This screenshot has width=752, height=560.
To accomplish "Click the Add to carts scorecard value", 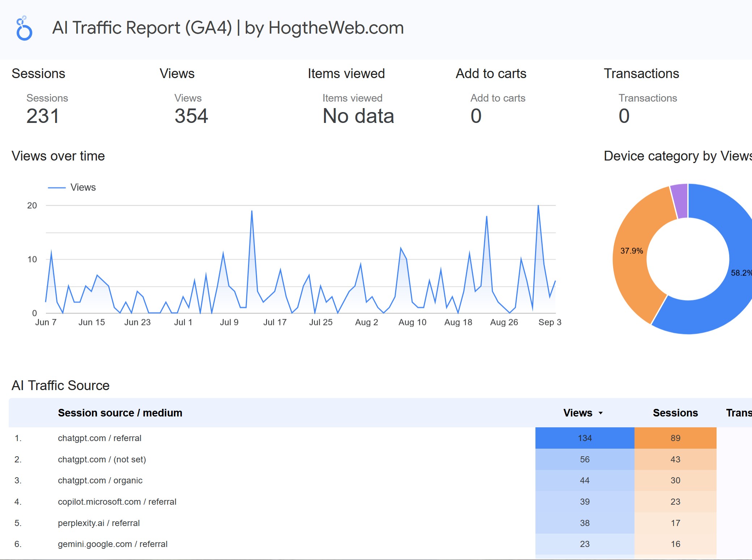I will tap(476, 116).
